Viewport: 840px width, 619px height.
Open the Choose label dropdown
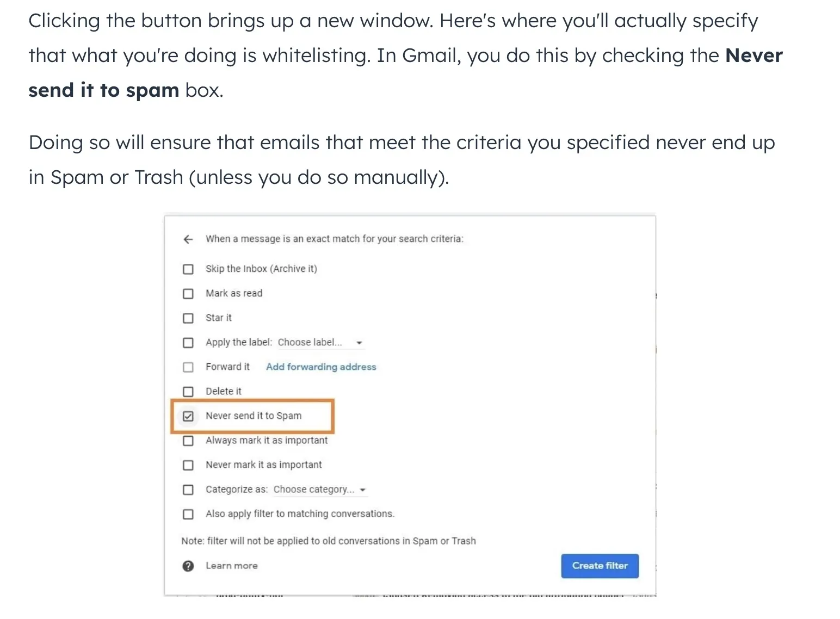(320, 343)
